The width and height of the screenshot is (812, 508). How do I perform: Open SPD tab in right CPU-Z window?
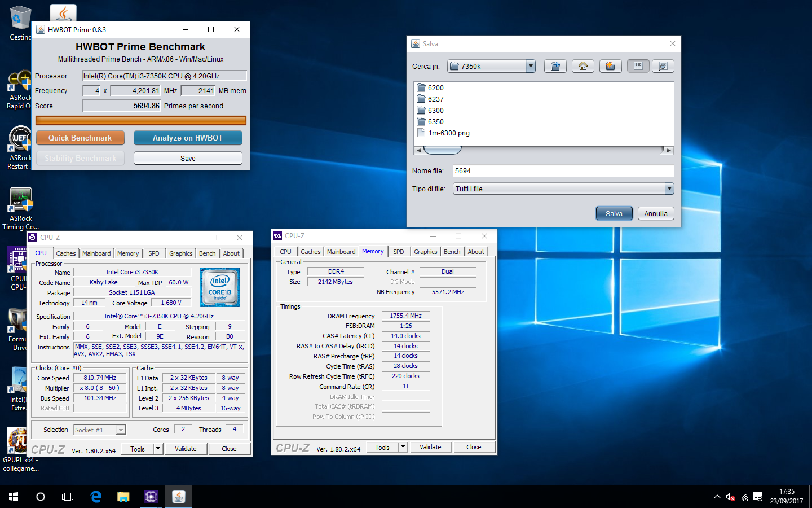pyautogui.click(x=399, y=252)
